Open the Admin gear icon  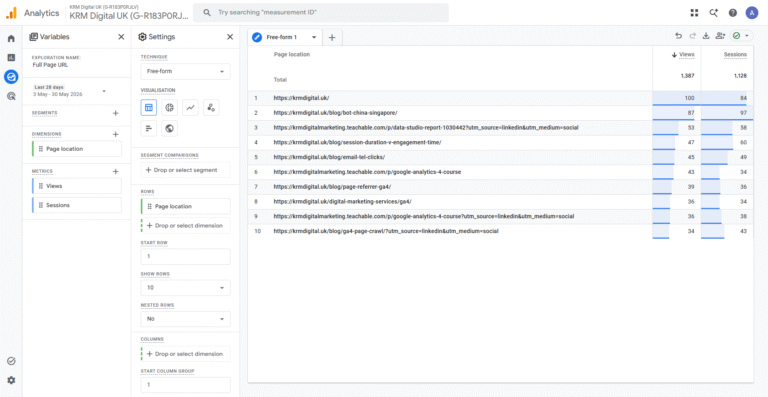coord(11,380)
